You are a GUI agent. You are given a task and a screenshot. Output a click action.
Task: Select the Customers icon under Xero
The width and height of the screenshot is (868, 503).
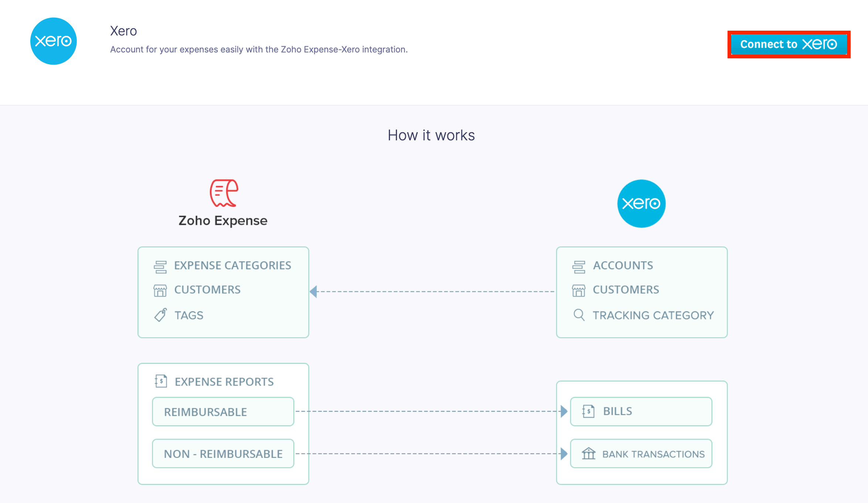click(x=579, y=290)
